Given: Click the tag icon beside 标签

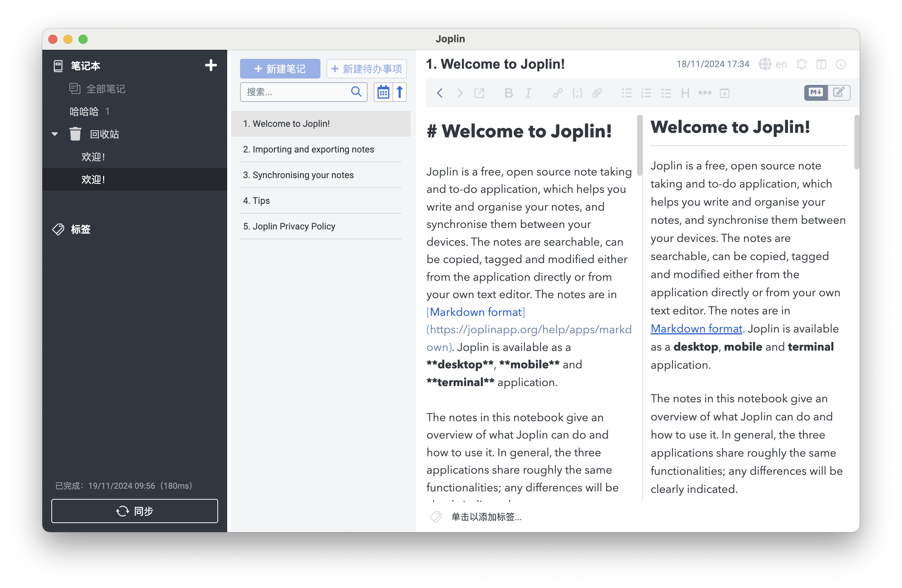Looking at the screenshot, I should (x=58, y=229).
